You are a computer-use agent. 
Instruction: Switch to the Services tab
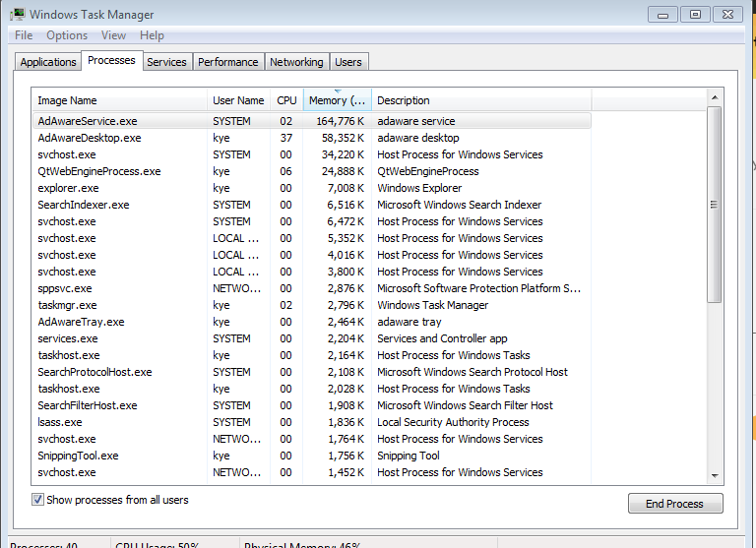pyautogui.click(x=166, y=62)
